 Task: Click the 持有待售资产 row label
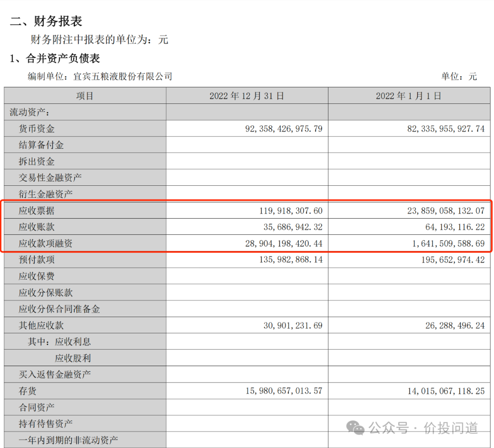coord(46,423)
